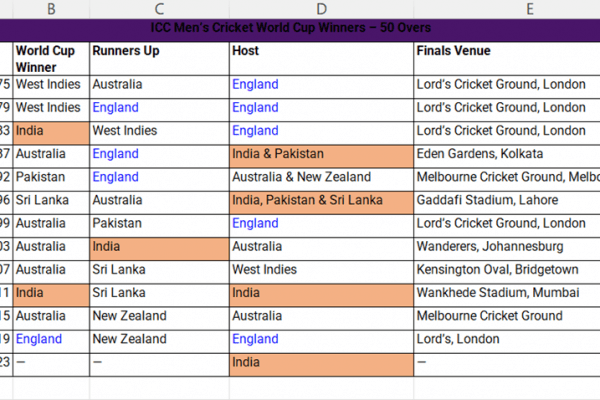Click the ICC Men's Cricket World Cup title cell
Screen dimensions: 600x400
[x=291, y=28]
